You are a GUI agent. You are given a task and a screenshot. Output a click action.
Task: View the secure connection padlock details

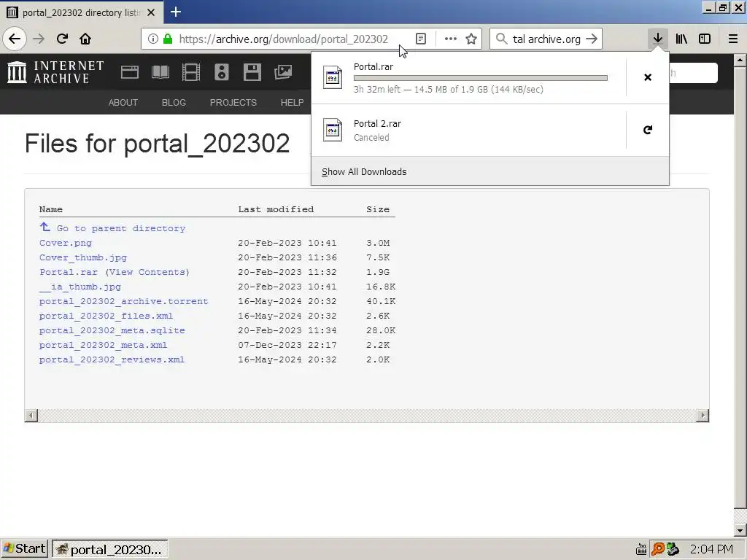pyautogui.click(x=168, y=39)
